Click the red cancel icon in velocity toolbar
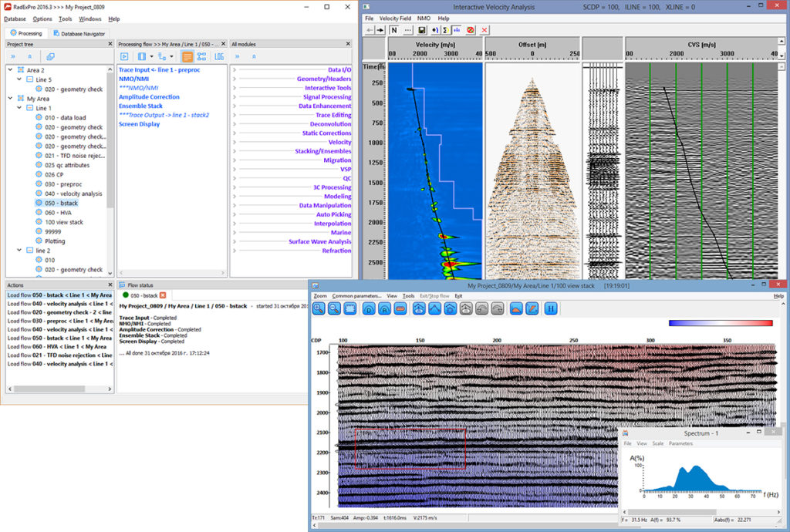Screen dimensions: 790x532 click(x=470, y=30)
